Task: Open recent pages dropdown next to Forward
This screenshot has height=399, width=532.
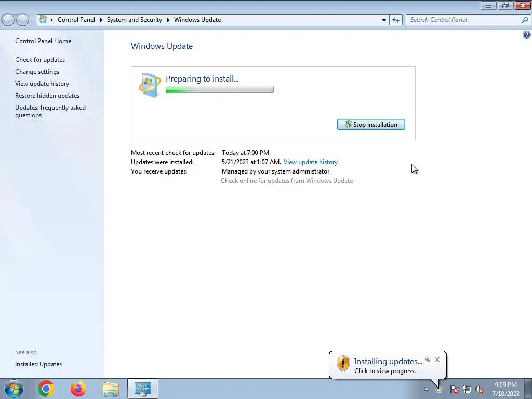Action: 33,20
